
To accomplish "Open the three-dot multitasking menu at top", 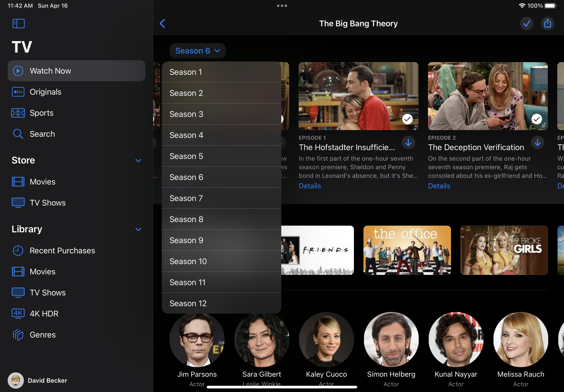I will [x=282, y=6].
